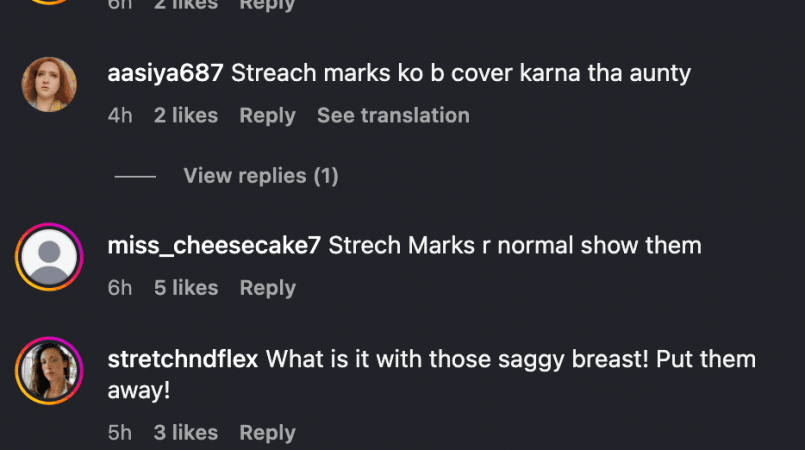Reply to aasiya687's comment

point(267,115)
